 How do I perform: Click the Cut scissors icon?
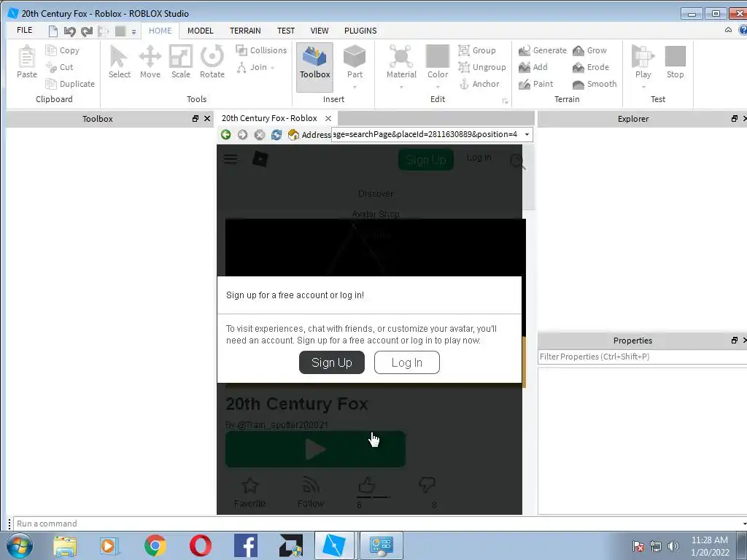click(51, 67)
